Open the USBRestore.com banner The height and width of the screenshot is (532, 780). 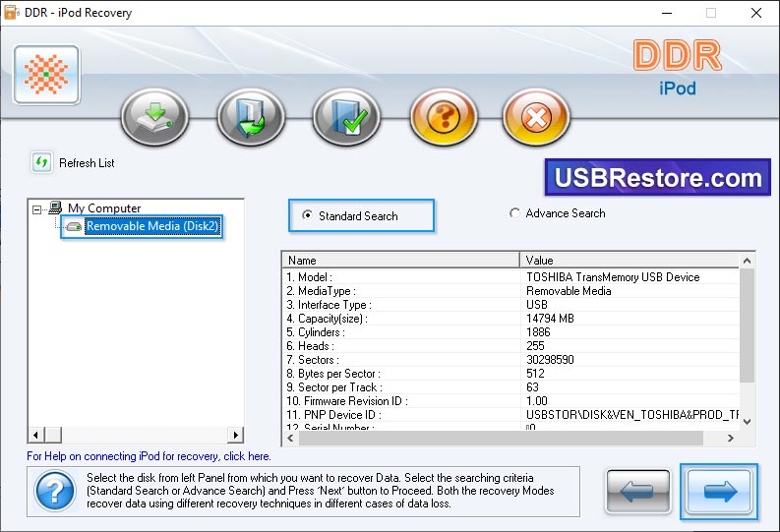(x=658, y=178)
